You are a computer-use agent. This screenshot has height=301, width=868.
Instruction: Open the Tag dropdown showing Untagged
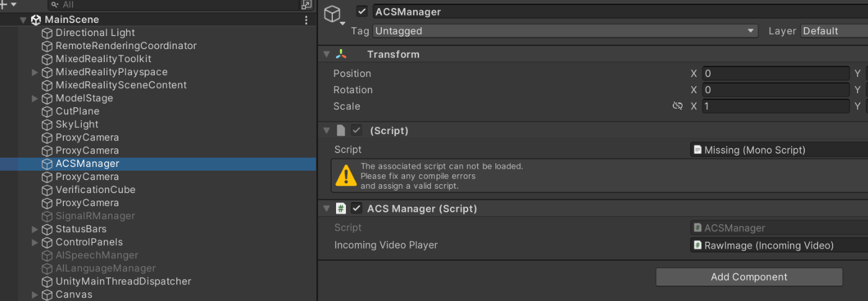click(565, 31)
